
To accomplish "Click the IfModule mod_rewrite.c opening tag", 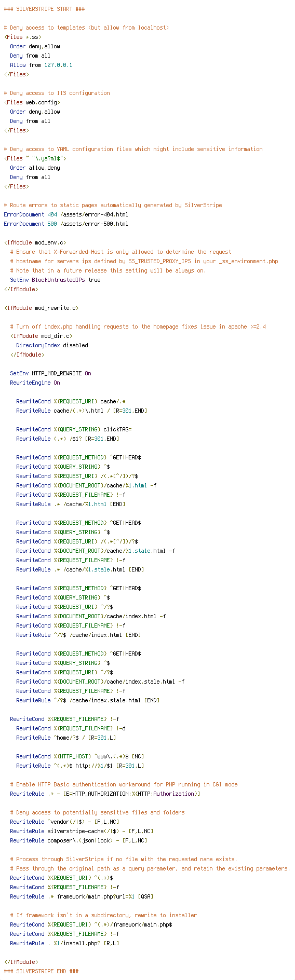I will pos(41,308).
